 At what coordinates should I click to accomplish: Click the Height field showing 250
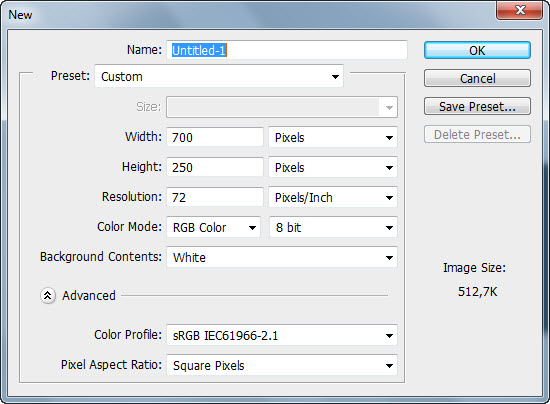click(x=215, y=167)
